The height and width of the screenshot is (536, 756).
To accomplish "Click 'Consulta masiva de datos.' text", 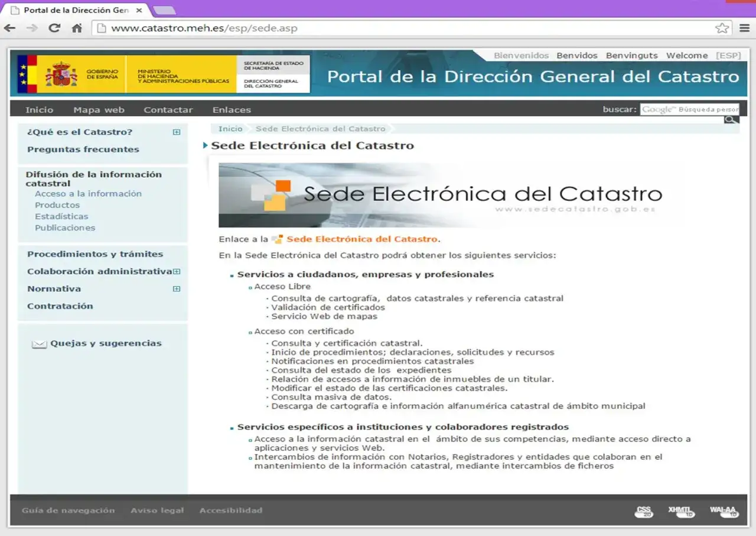I will pos(331,397).
